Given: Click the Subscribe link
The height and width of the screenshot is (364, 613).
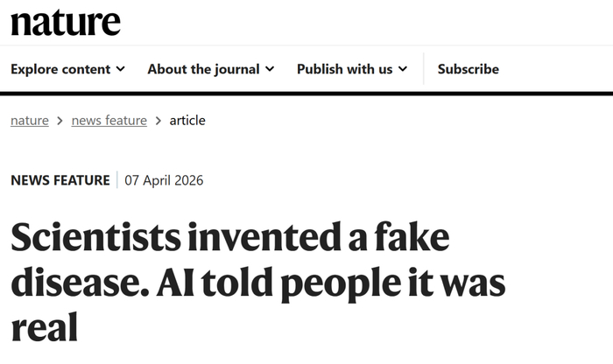Looking at the screenshot, I should [x=468, y=69].
